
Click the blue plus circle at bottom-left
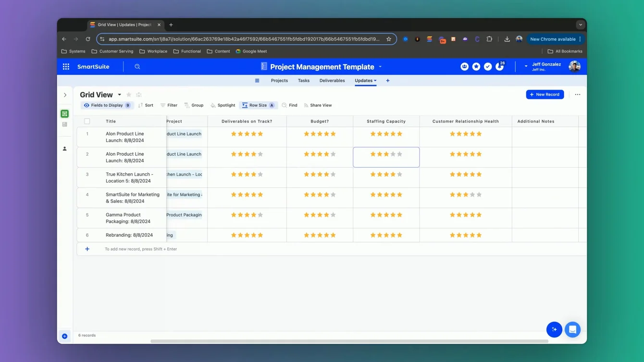(65, 336)
